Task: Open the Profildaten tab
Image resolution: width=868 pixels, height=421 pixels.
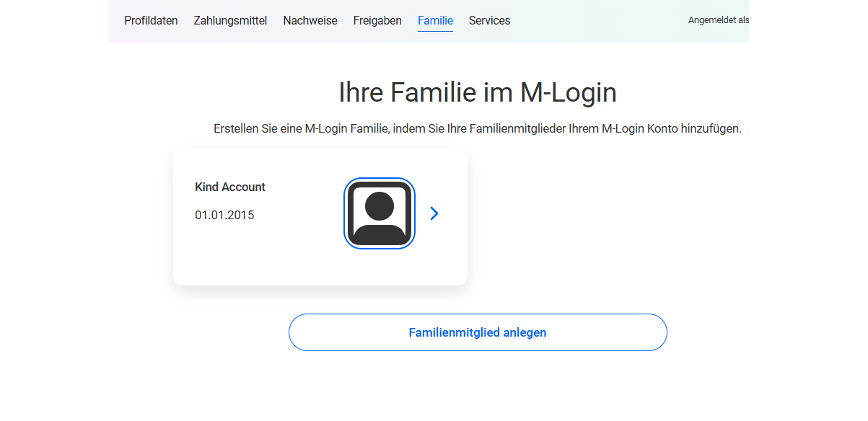Action: 151,21
